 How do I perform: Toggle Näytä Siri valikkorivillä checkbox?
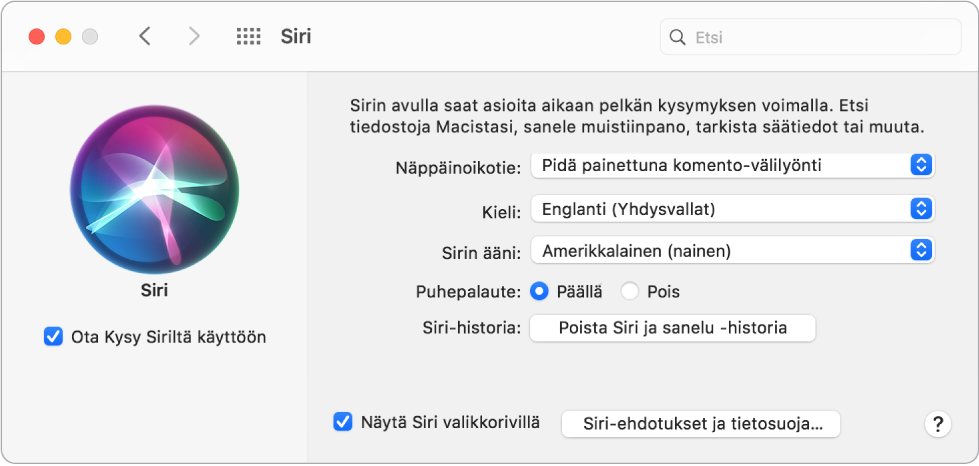tap(342, 422)
